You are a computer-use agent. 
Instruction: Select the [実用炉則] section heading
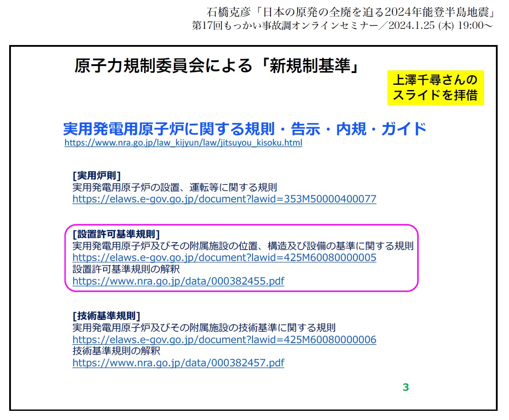96,176
